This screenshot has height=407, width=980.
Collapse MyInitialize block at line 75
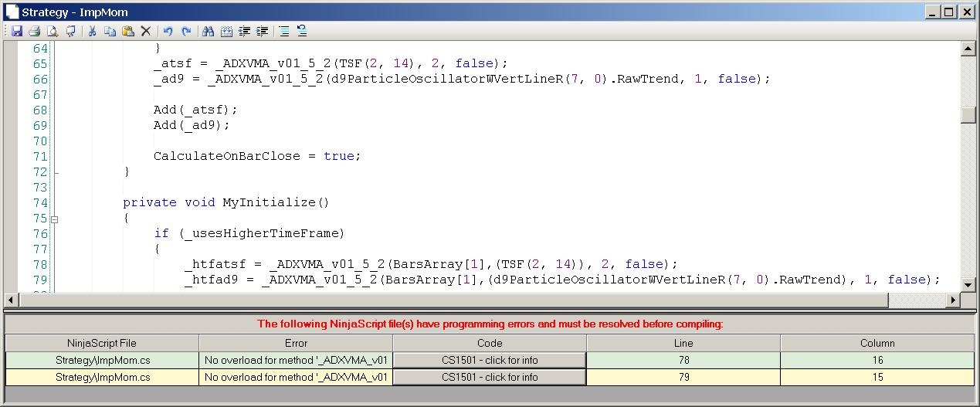click(55, 219)
